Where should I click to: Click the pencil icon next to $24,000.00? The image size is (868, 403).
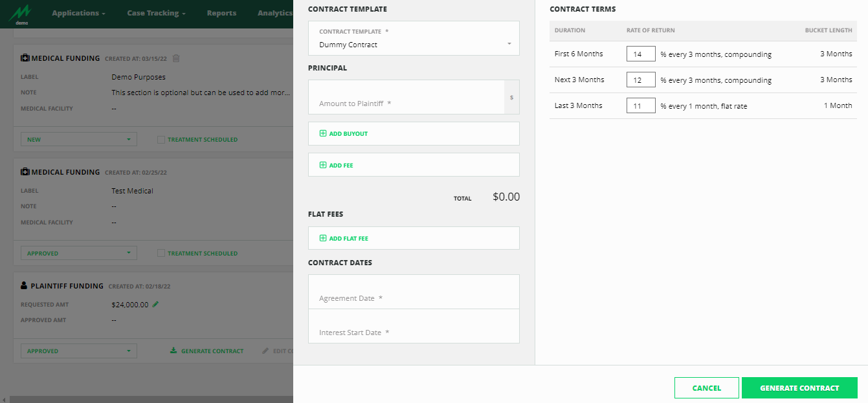pyautogui.click(x=155, y=304)
